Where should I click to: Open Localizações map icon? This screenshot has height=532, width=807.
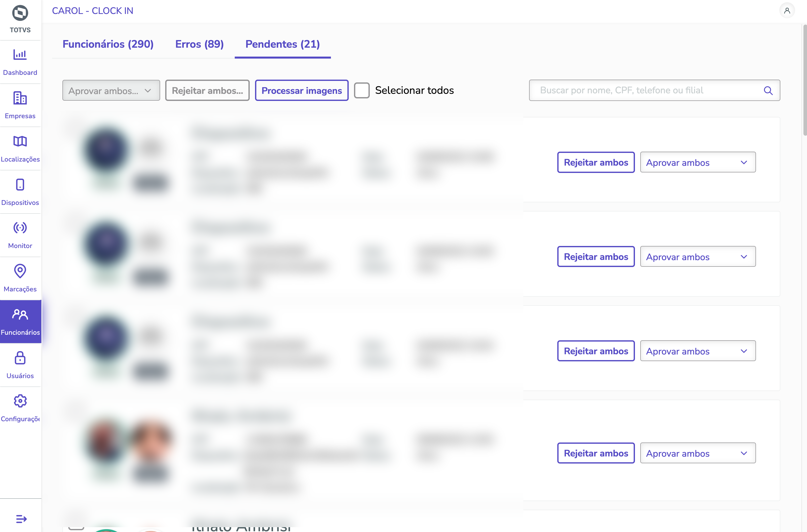[x=20, y=141]
